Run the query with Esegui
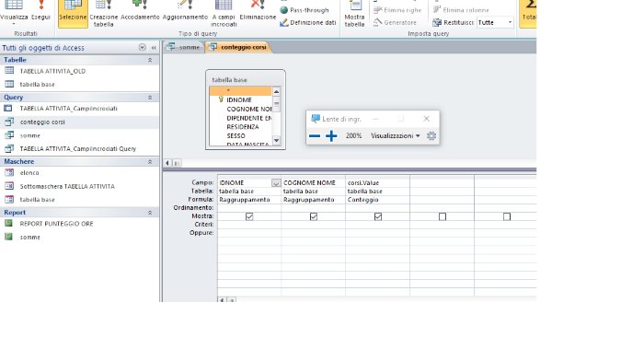644x349 pixels. tap(40, 11)
